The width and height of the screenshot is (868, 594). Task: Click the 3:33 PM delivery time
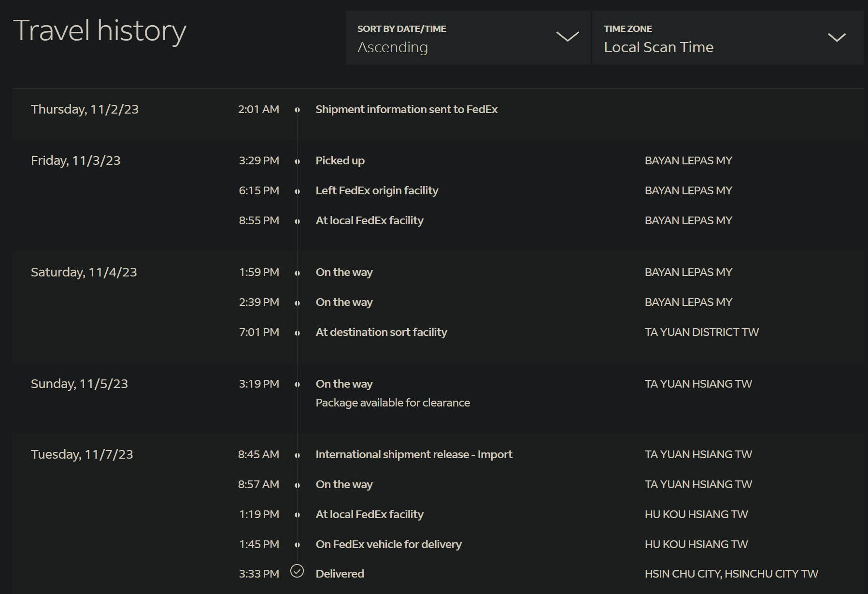click(x=259, y=574)
